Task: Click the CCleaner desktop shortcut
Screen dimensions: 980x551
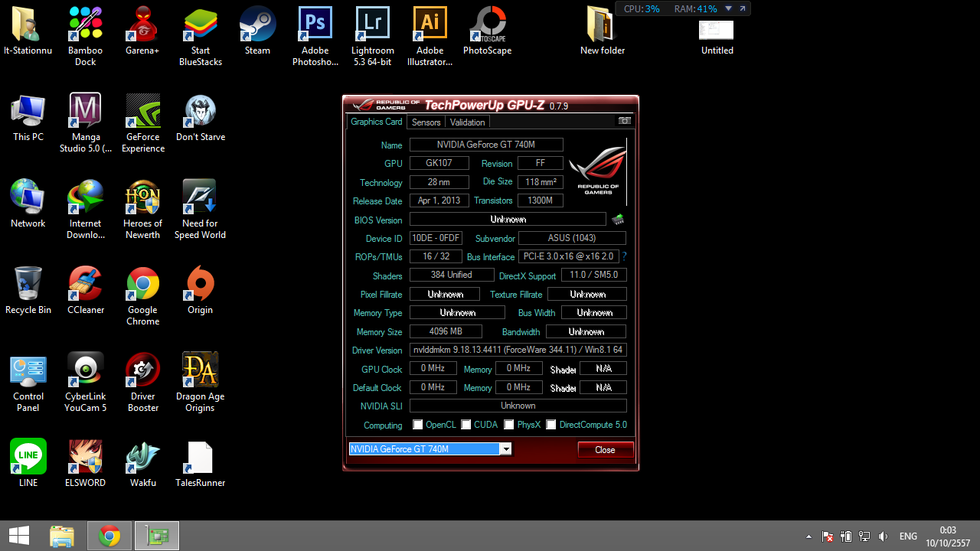Action: coord(85,291)
